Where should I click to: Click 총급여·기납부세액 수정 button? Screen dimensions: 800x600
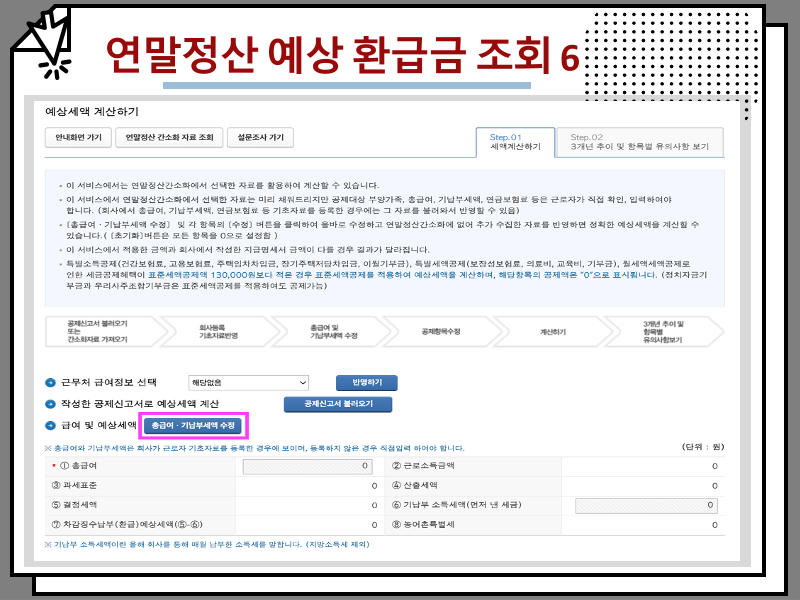point(192,426)
